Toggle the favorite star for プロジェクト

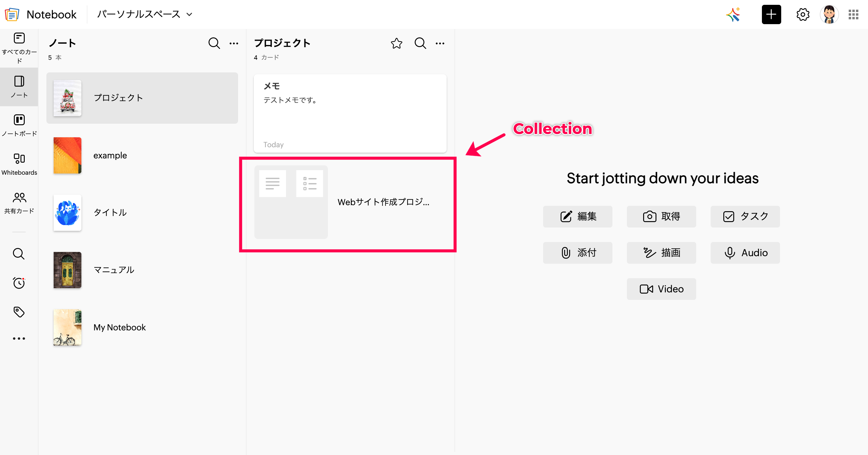click(396, 43)
